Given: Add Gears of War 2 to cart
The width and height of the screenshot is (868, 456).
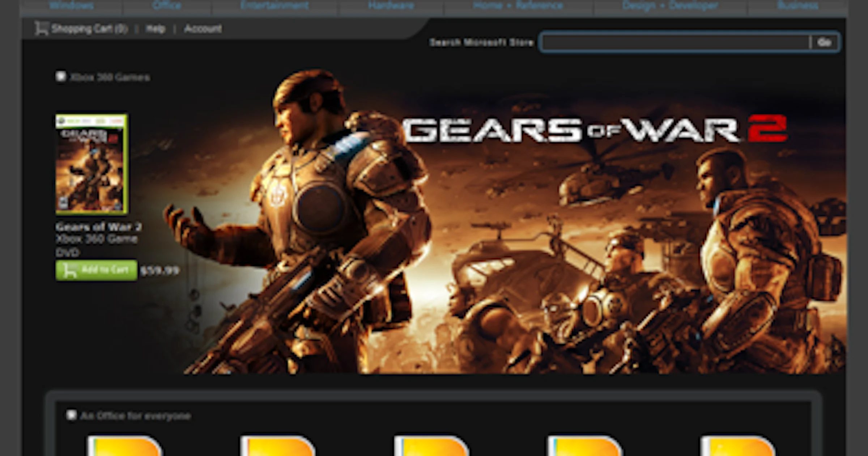Looking at the screenshot, I should 97,270.
